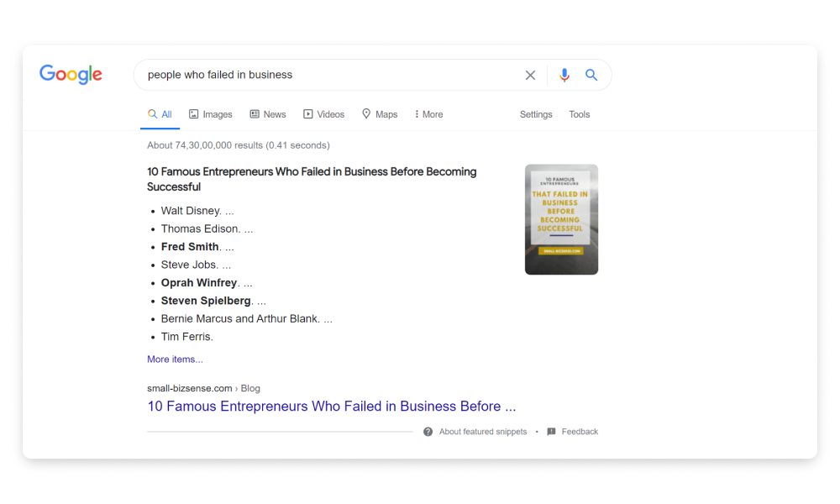
Task: Click the small-bizsense.com breadcrumb URL
Action: point(203,388)
